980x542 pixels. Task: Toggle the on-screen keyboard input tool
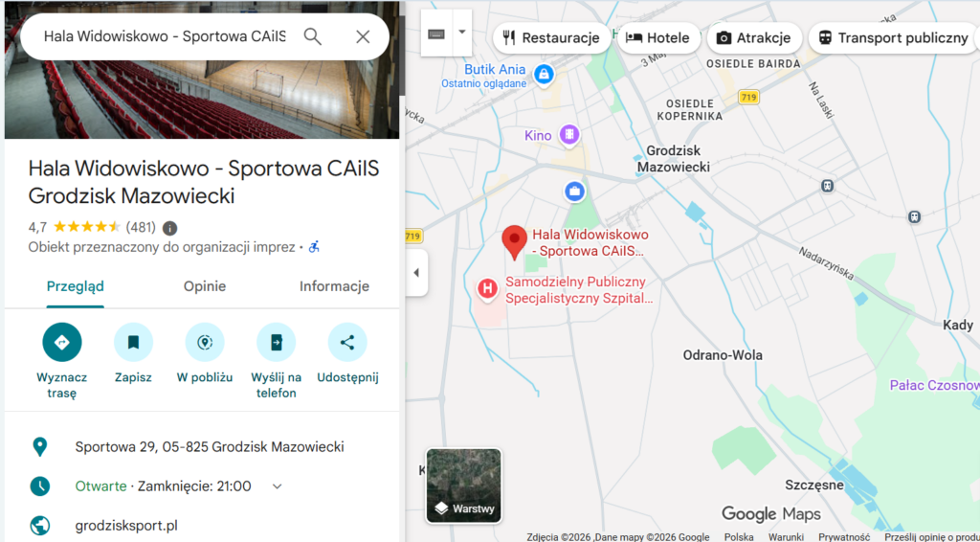(436, 34)
